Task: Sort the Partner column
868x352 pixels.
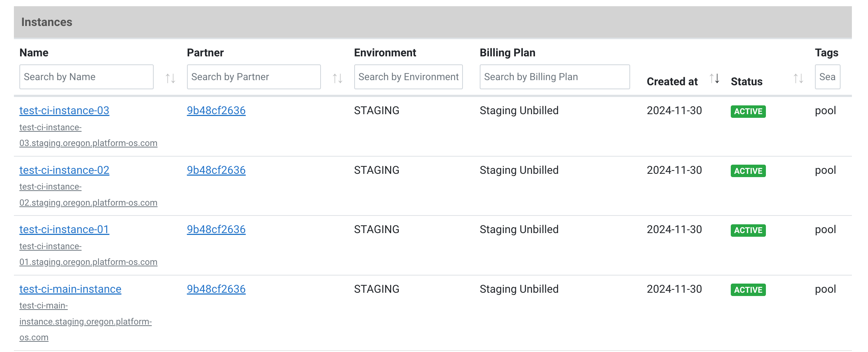Action: coord(337,78)
